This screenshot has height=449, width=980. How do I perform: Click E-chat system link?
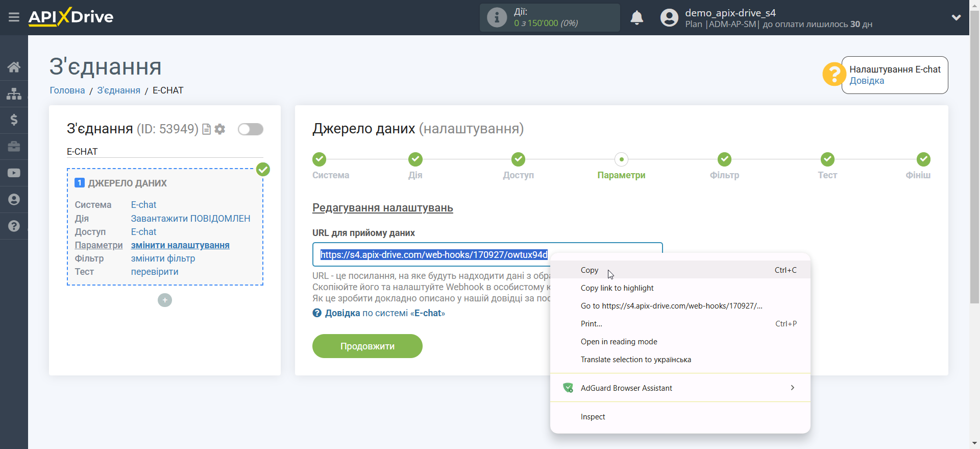point(143,205)
